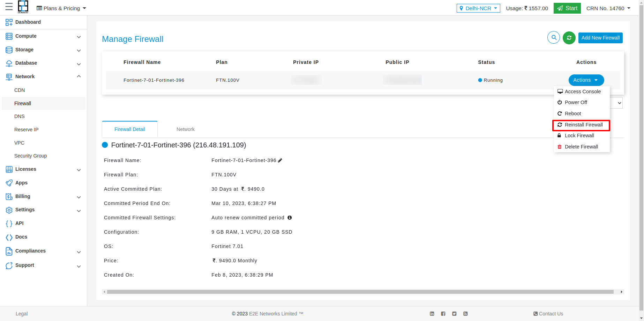Click the Twitter icon in footer
The height and width of the screenshot is (321, 644).
454,314
